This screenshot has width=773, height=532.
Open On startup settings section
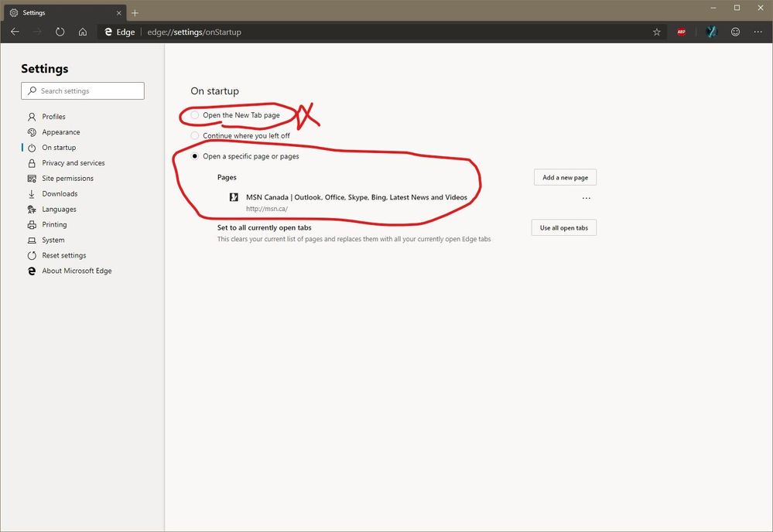(x=59, y=147)
